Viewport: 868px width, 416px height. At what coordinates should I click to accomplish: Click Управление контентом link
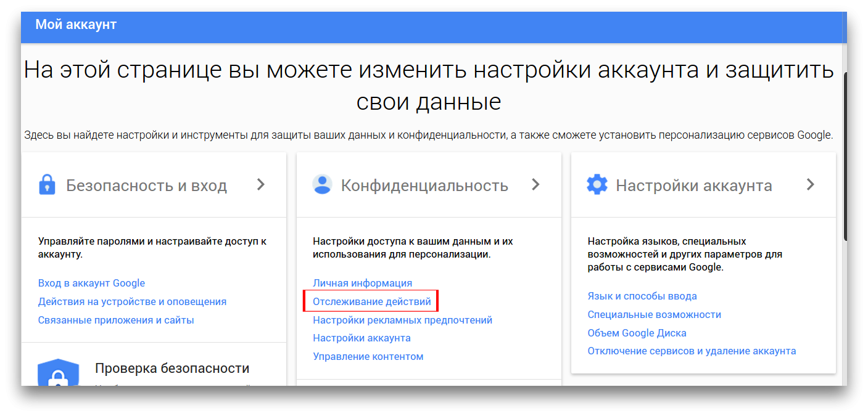coord(368,357)
